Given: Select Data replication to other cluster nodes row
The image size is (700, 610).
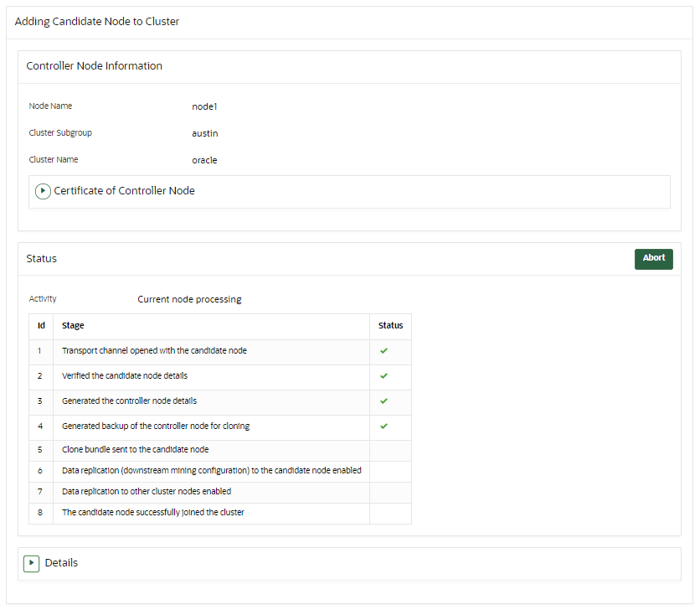Looking at the screenshot, I should click(x=220, y=493).
